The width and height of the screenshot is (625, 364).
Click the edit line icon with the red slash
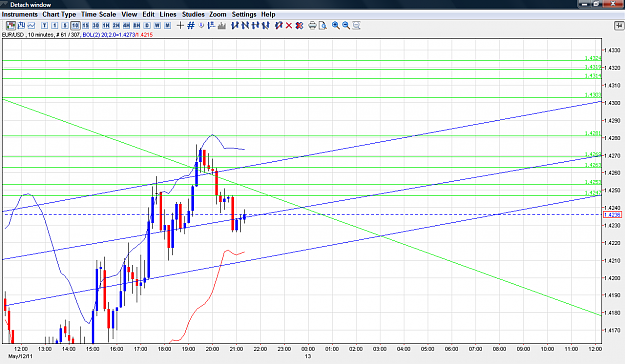pos(279,26)
